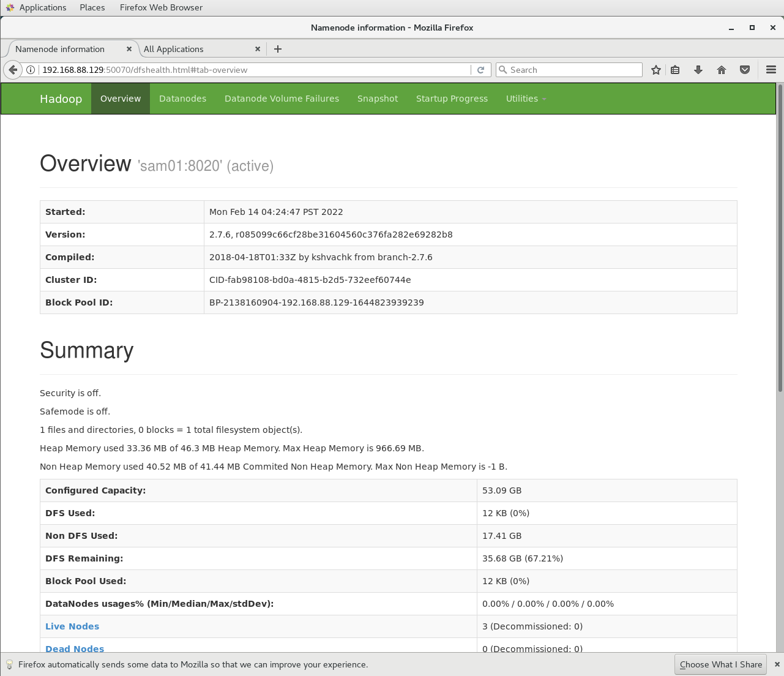Select the Block Pool ID value
This screenshot has width=784, height=676.
[x=316, y=302]
